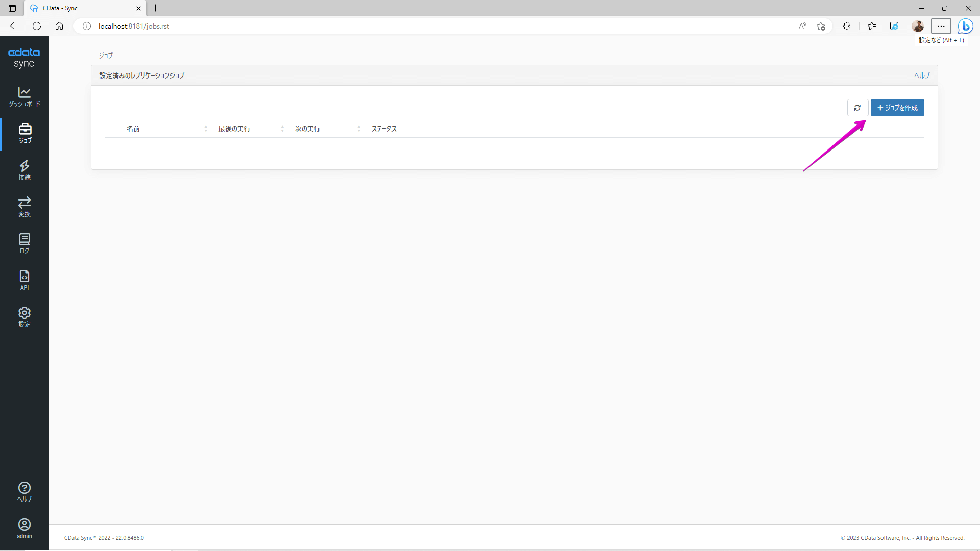This screenshot has height=551, width=980.
Task: Click the refresh jobs list button
Action: 857,108
